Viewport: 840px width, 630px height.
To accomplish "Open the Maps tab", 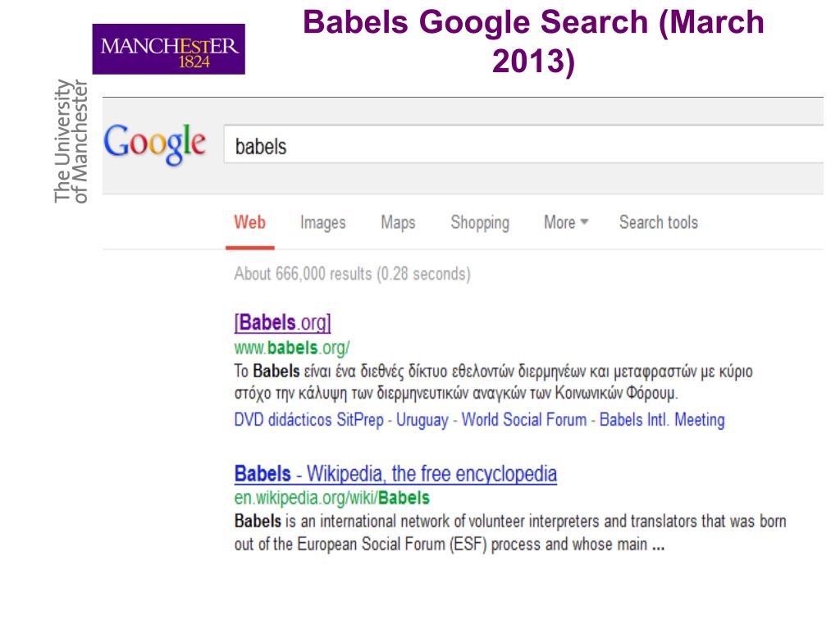I will coord(398,222).
